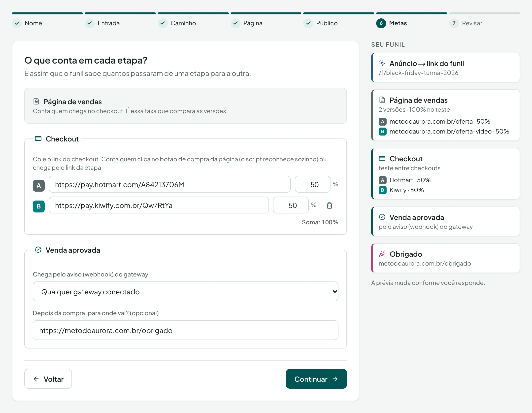
Task: Click Venda aprovada check icon in funnel preview
Action: 382,217
